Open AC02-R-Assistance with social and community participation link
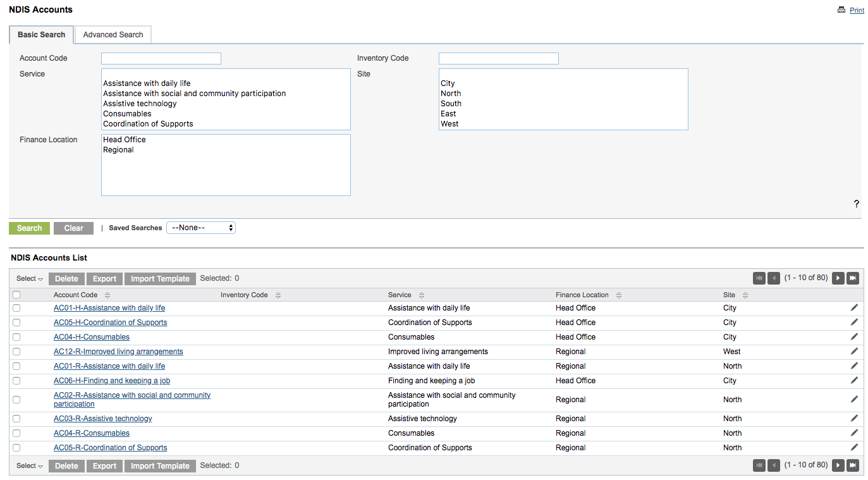 click(x=132, y=400)
